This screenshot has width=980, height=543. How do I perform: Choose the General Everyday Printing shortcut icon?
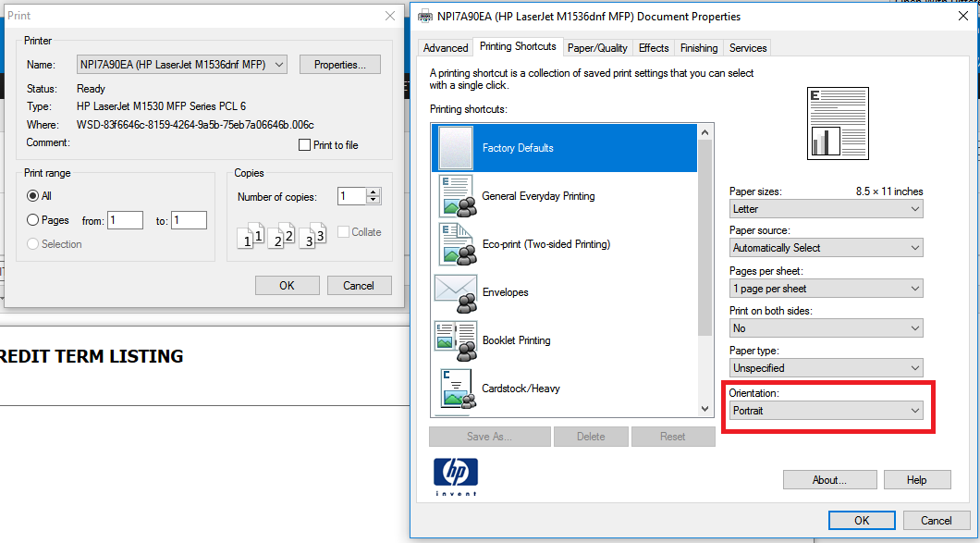[x=458, y=196]
